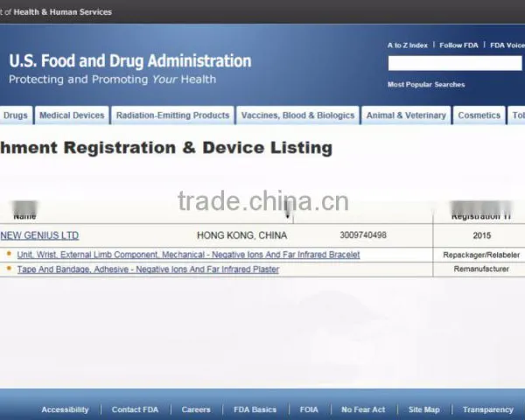Click the FDA search input field
Screen dimensions: 525x420
coord(455,63)
